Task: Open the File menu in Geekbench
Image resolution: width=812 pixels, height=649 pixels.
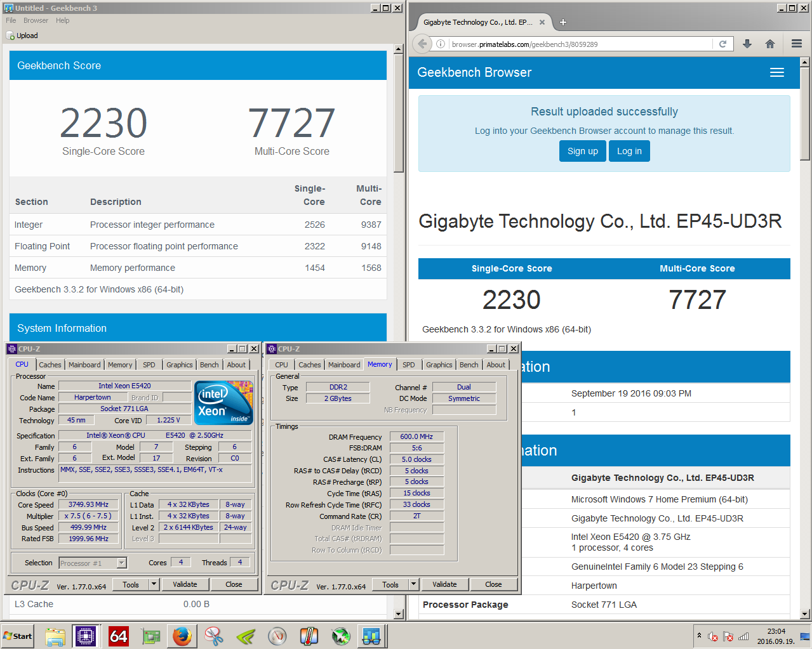Action: (11, 20)
